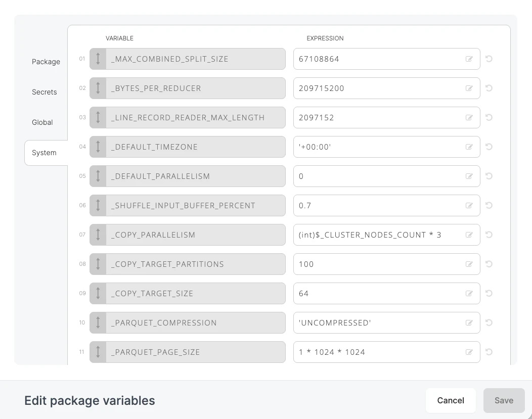Click edit icon for _LINE_RECORD_READER_MAX_LENGTH
Image resolution: width=532 pixels, height=419 pixels.
[469, 118]
